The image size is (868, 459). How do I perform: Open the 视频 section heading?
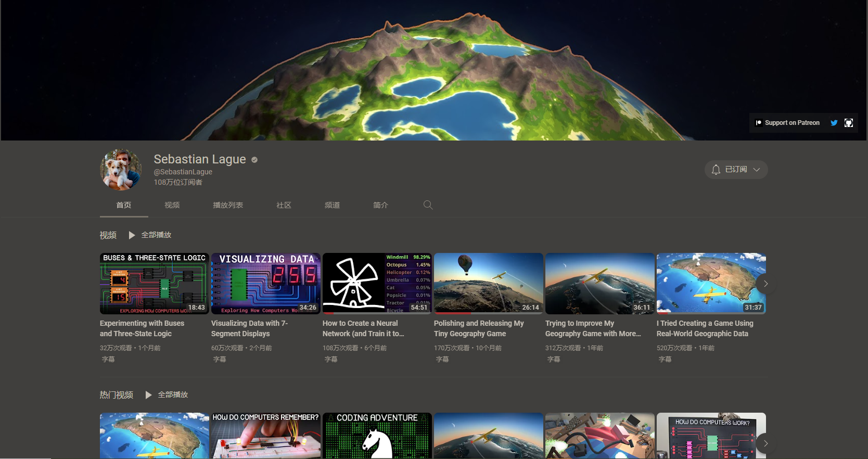point(108,235)
